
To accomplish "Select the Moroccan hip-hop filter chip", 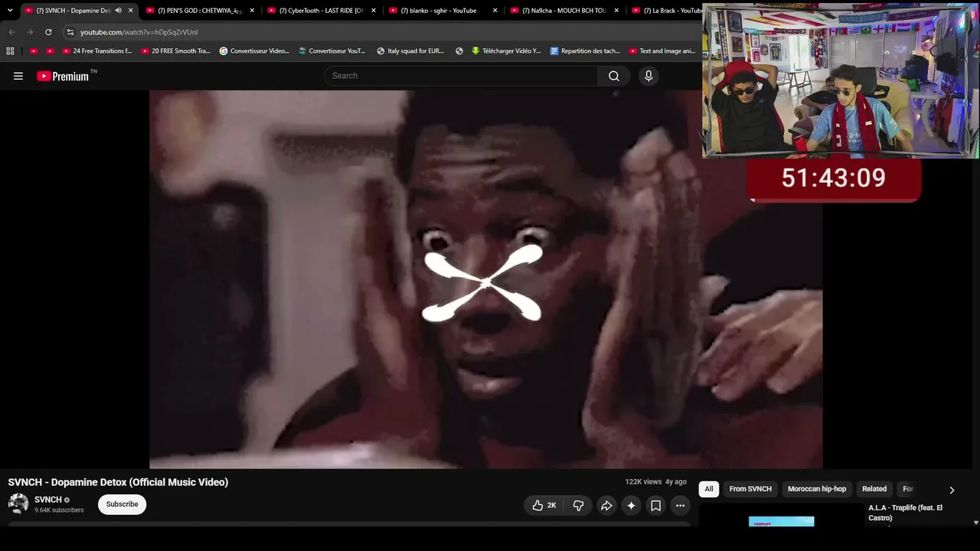I will point(817,489).
